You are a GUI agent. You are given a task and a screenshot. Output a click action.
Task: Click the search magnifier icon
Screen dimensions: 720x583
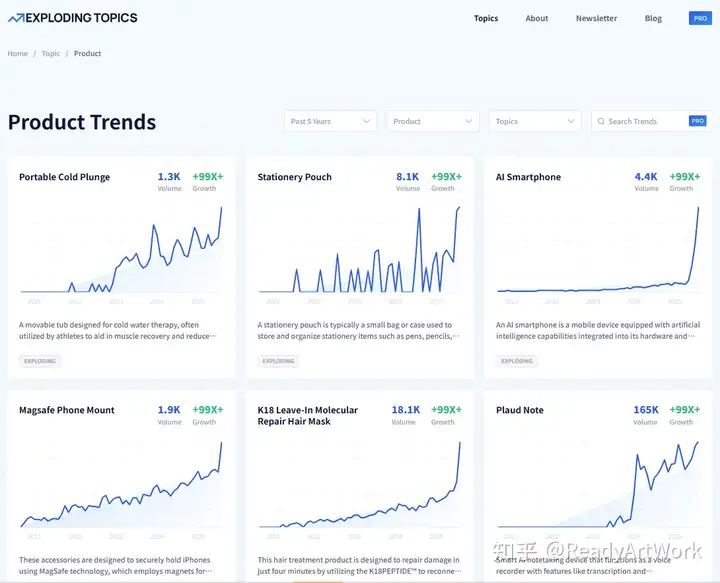(601, 121)
